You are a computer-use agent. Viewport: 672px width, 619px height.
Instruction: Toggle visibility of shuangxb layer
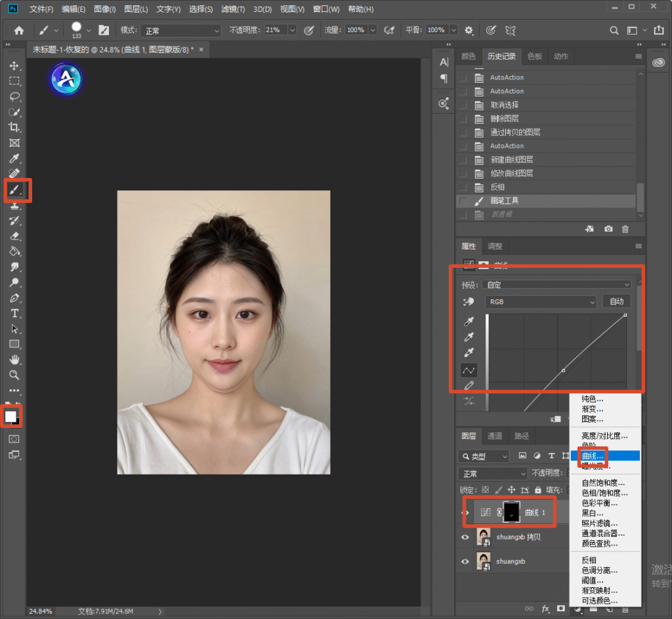[465, 561]
